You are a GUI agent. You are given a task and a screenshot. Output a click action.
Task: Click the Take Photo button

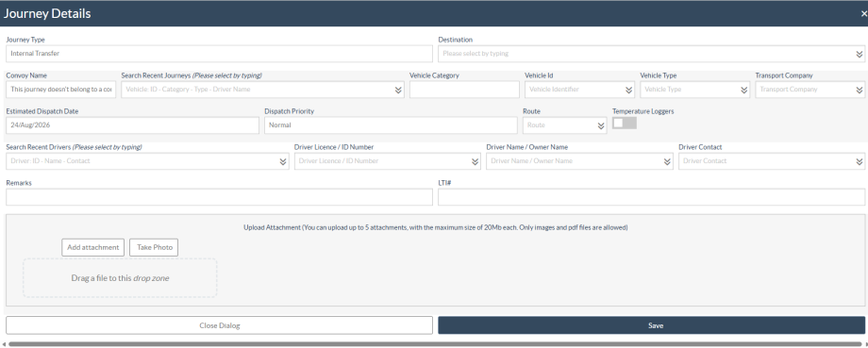(154, 247)
